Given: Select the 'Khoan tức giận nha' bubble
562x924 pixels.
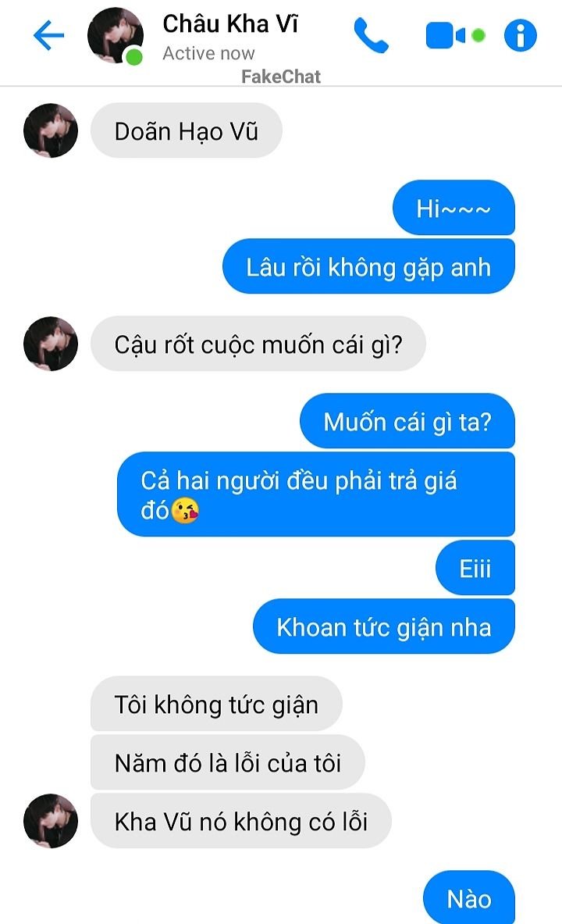Looking at the screenshot, I should point(383,626).
